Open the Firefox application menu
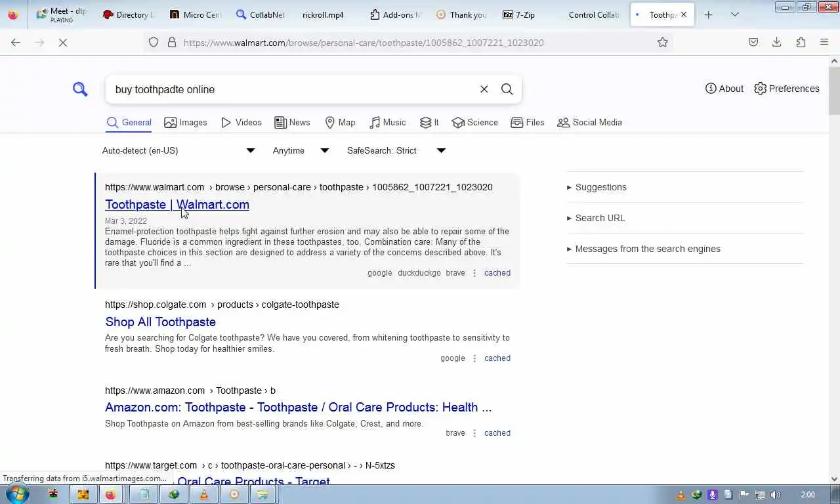Image resolution: width=840 pixels, height=504 pixels. [x=824, y=43]
